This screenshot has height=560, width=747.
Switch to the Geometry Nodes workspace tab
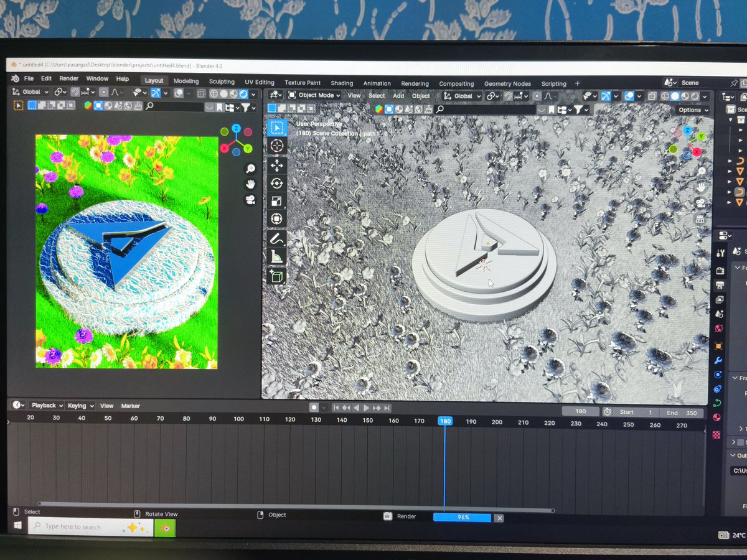pyautogui.click(x=507, y=83)
